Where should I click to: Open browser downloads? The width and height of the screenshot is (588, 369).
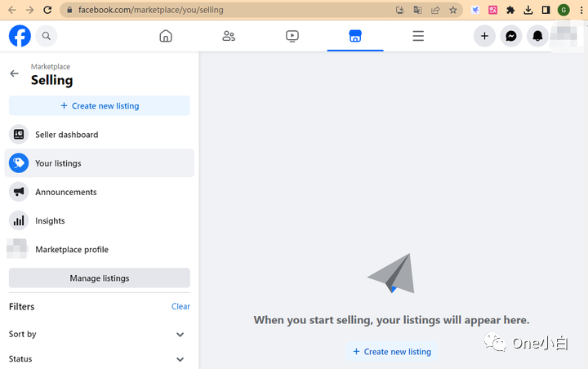pyautogui.click(x=528, y=10)
